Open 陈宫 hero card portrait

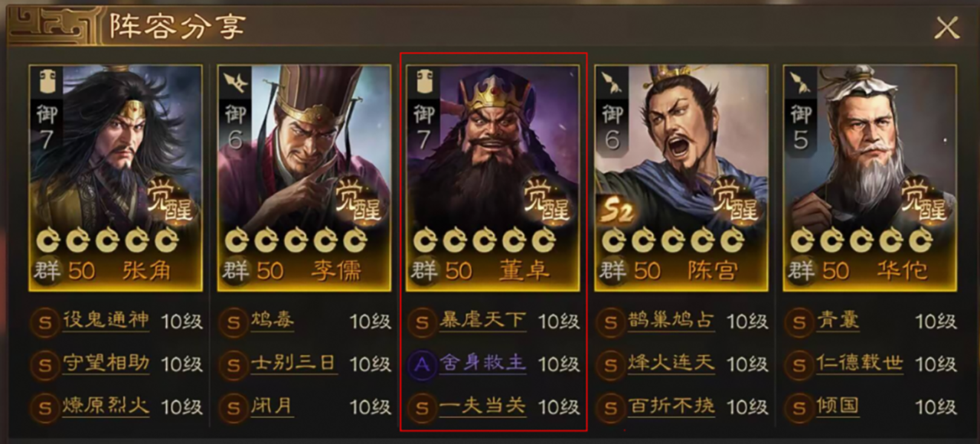coord(681,178)
